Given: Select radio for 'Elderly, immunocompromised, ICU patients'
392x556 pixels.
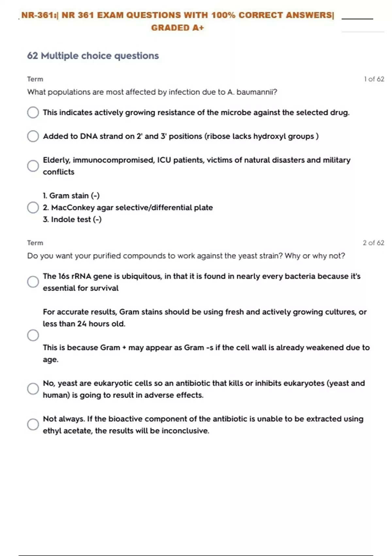Looking at the screenshot, I should pyautogui.click(x=33, y=166).
